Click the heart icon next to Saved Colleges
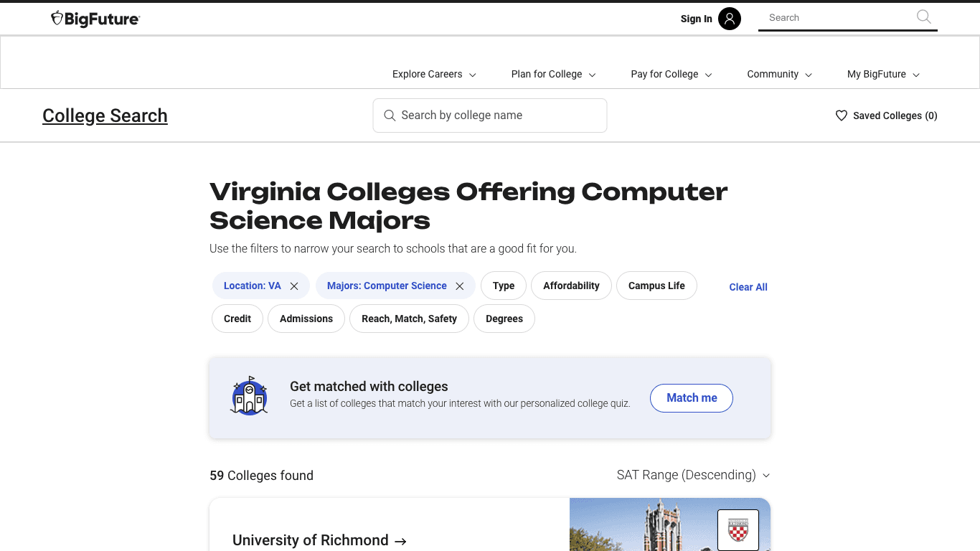The width and height of the screenshot is (980, 551). pos(841,115)
